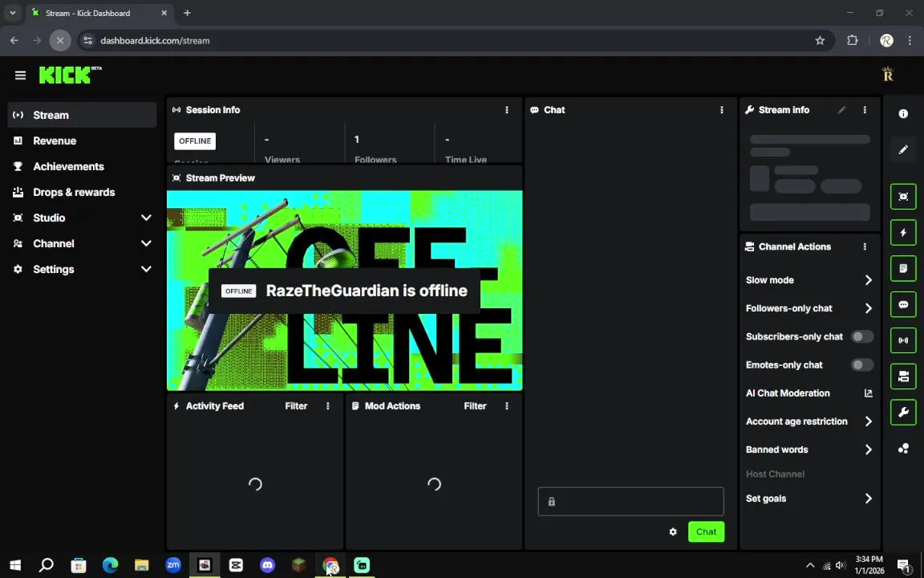924x578 pixels.
Task: Toggle Session Info broadcast widget in right sidebar
Action: 903,340
